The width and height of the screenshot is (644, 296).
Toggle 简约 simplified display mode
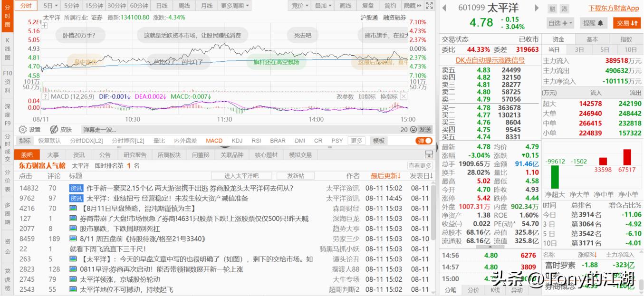point(390,5)
